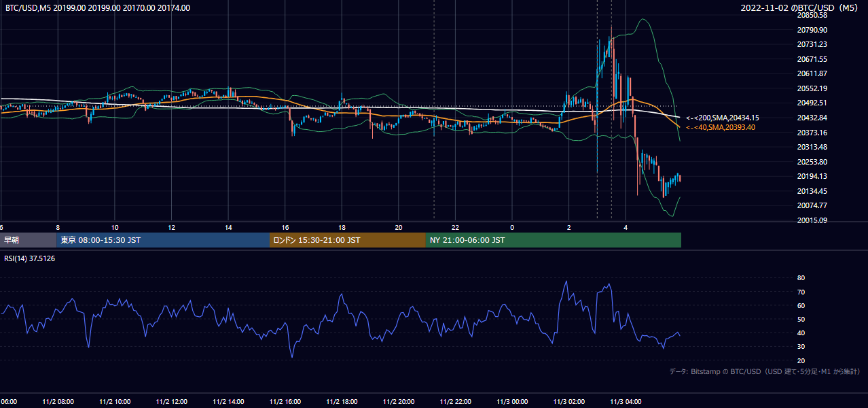Image resolution: width=868 pixels, height=408 pixels.
Task: Click the RSI 30 level label
Action: pos(801,347)
